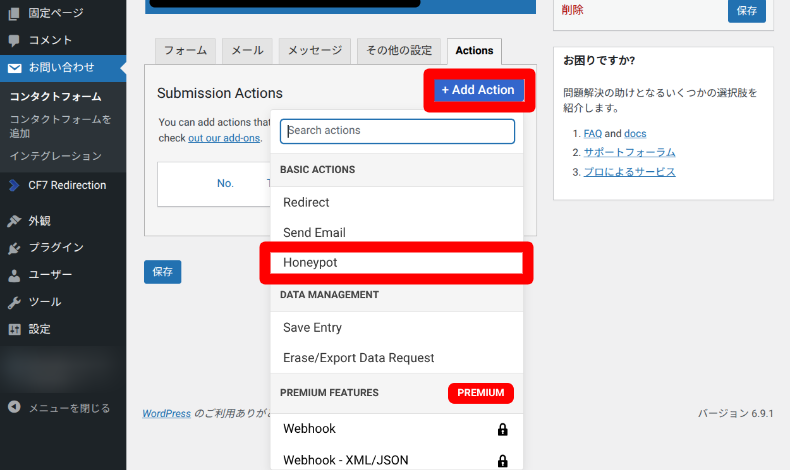Click the lock icon beside Webhook

[x=502, y=429]
